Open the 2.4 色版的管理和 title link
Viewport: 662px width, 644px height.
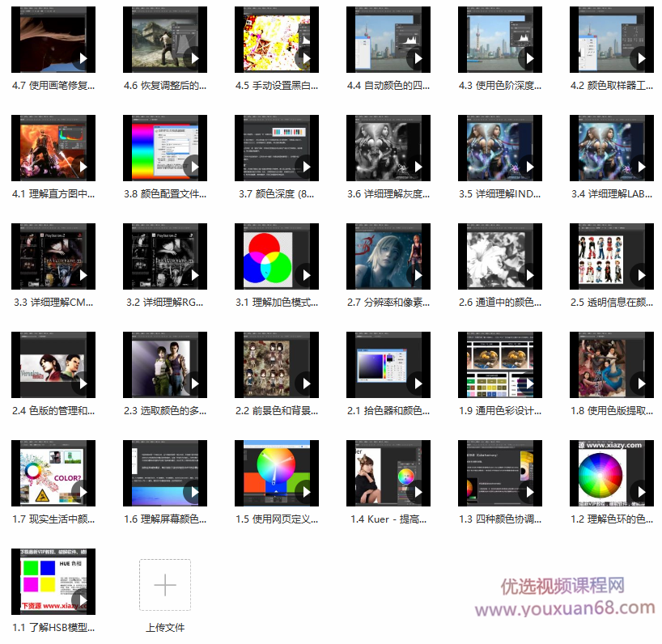pyautogui.click(x=53, y=410)
